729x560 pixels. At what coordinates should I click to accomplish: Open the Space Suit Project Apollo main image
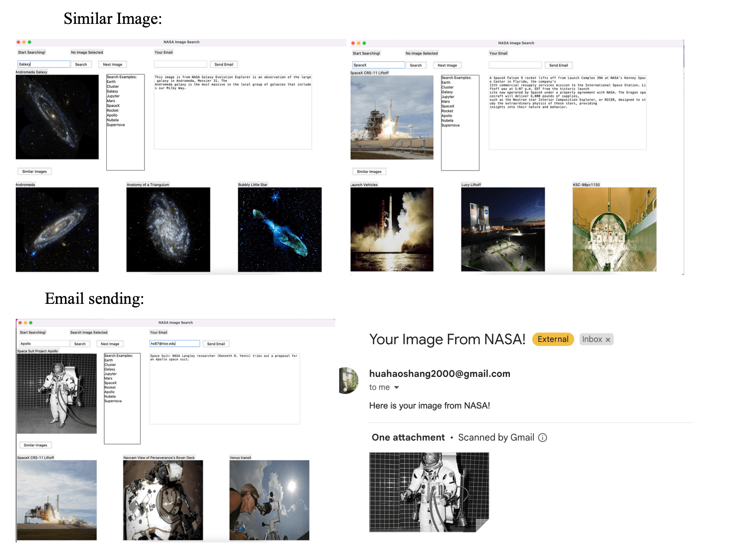[57, 393]
